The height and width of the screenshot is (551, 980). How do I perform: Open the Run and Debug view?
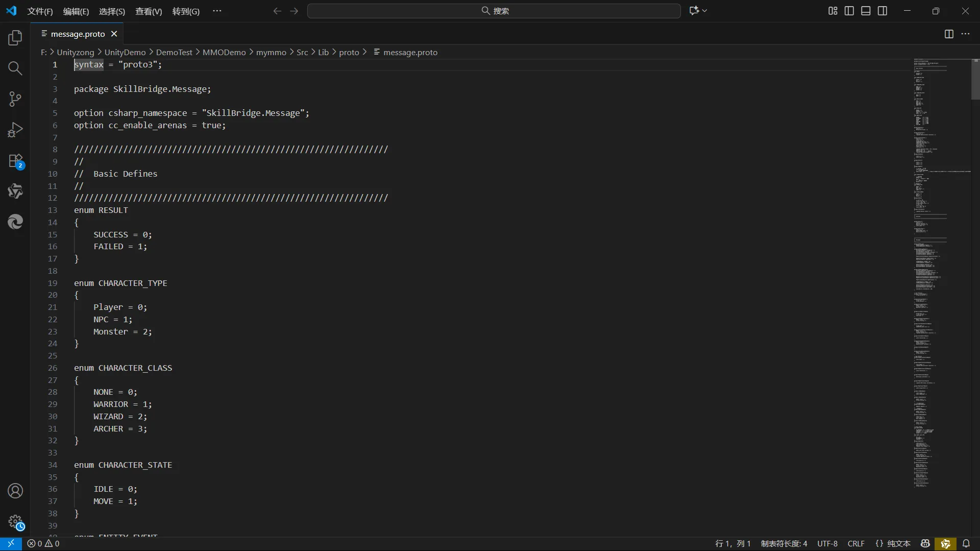(x=15, y=130)
